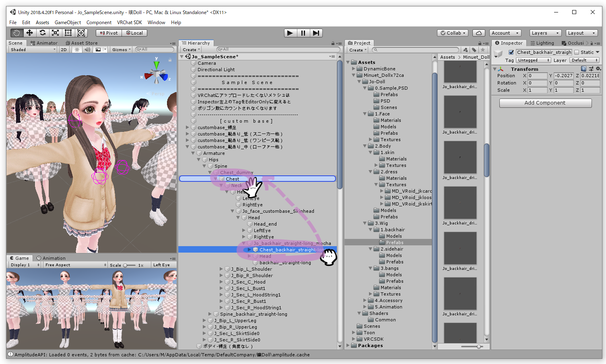Switch to the Animation tab

pos(51,258)
